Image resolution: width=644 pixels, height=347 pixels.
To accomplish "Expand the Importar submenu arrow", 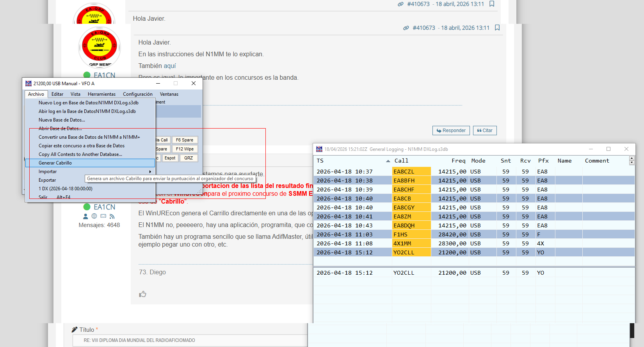I will tap(150, 172).
